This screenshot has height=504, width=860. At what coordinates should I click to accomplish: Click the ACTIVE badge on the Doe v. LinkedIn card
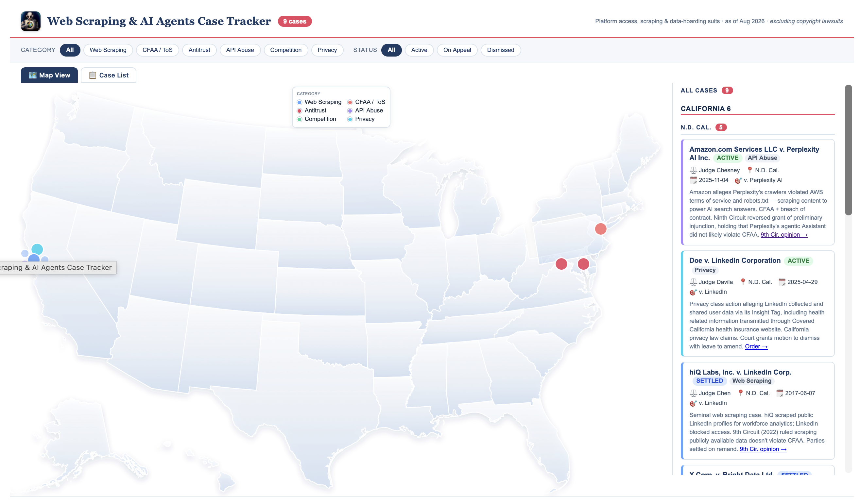[798, 261]
